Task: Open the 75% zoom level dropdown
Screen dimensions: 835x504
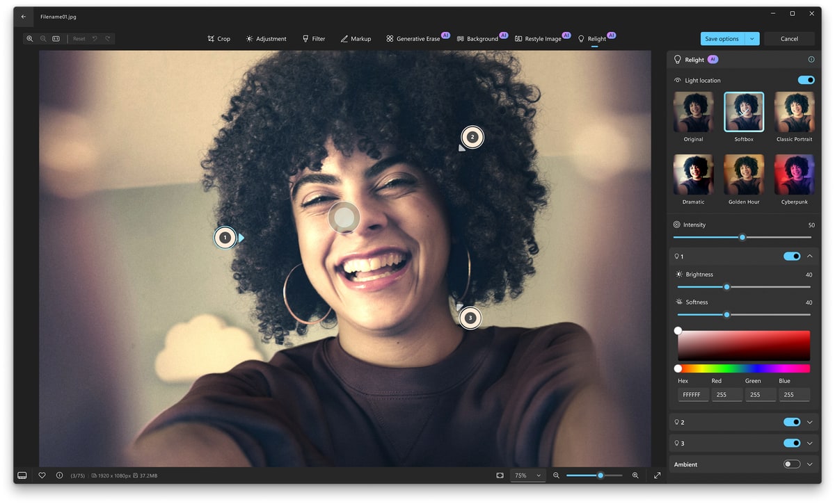Action: coord(527,475)
